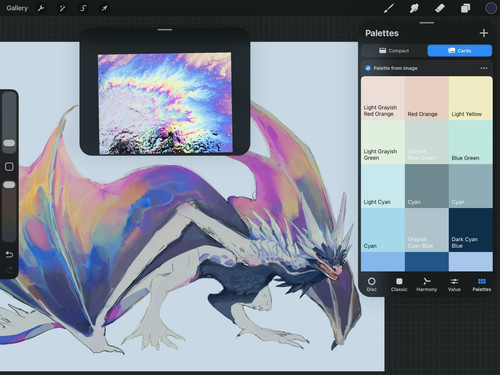Toggle Palette from image default checkmark
This screenshot has width=500, height=375.
click(368, 68)
